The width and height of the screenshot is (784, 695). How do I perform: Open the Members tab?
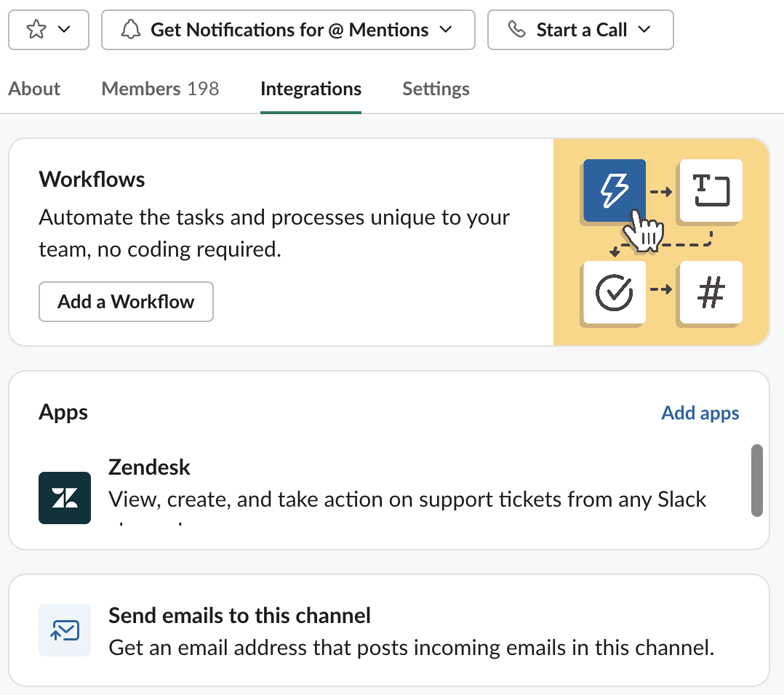pyautogui.click(x=160, y=89)
